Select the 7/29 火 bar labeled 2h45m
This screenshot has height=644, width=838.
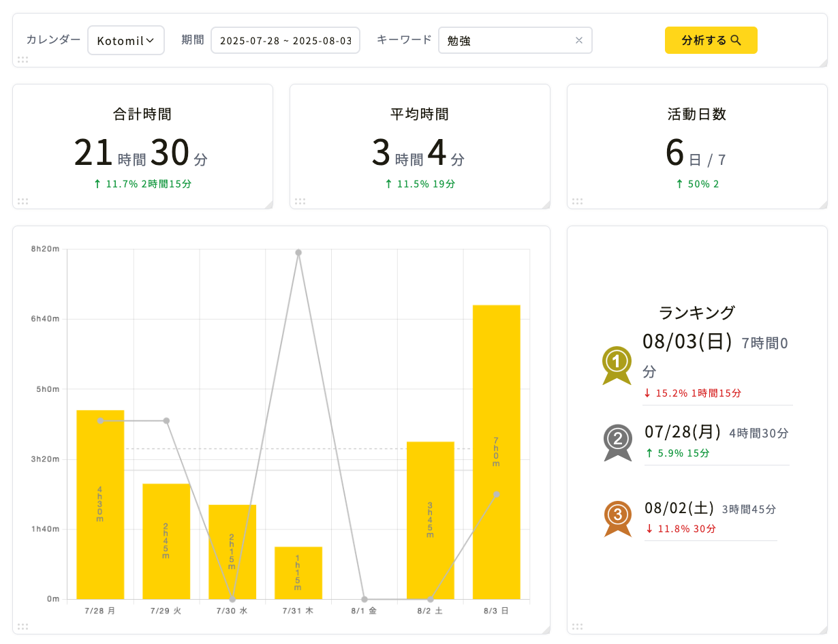[166, 541]
